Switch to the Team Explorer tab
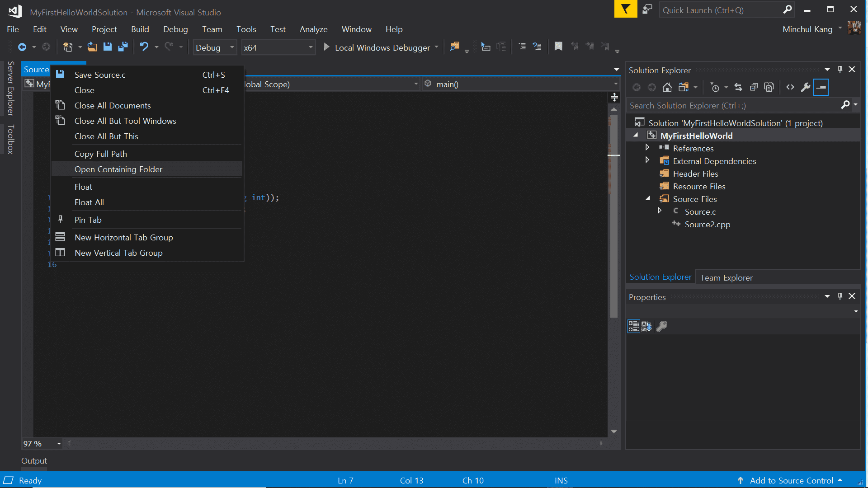The image size is (868, 488). point(726,278)
